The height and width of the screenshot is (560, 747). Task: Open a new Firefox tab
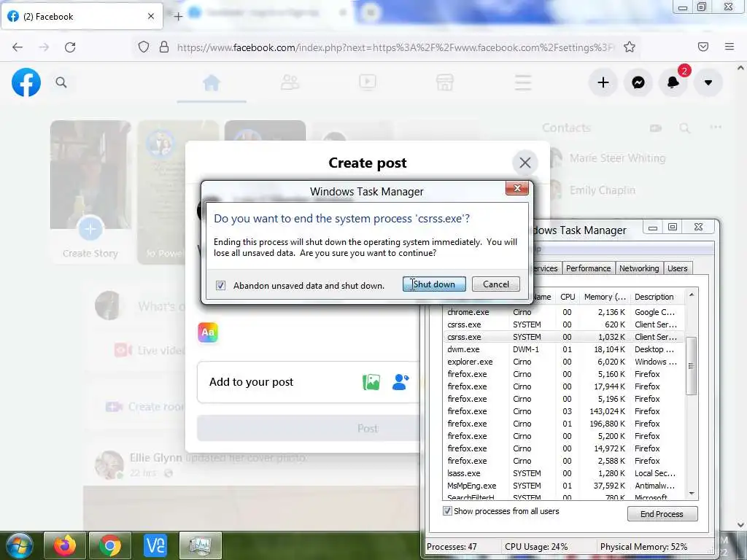pyautogui.click(x=178, y=17)
